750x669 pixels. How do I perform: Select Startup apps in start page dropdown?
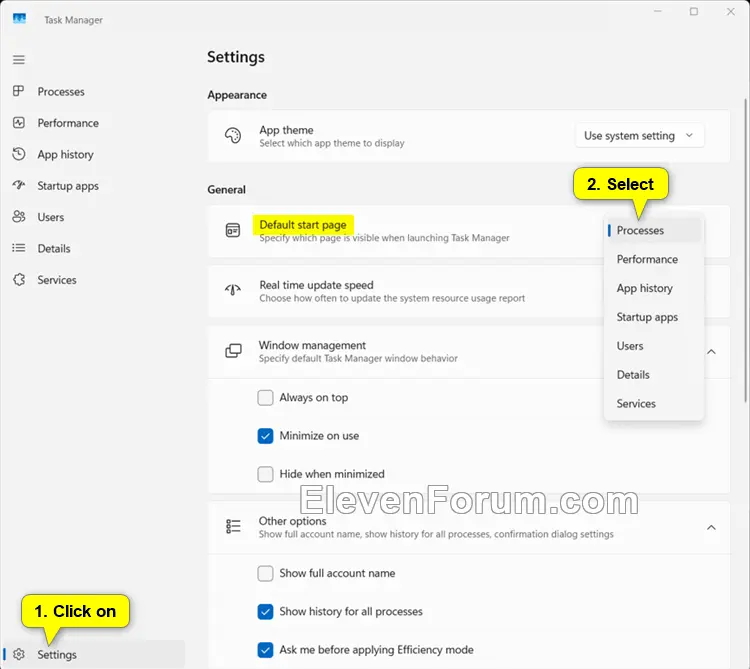[x=654, y=317]
